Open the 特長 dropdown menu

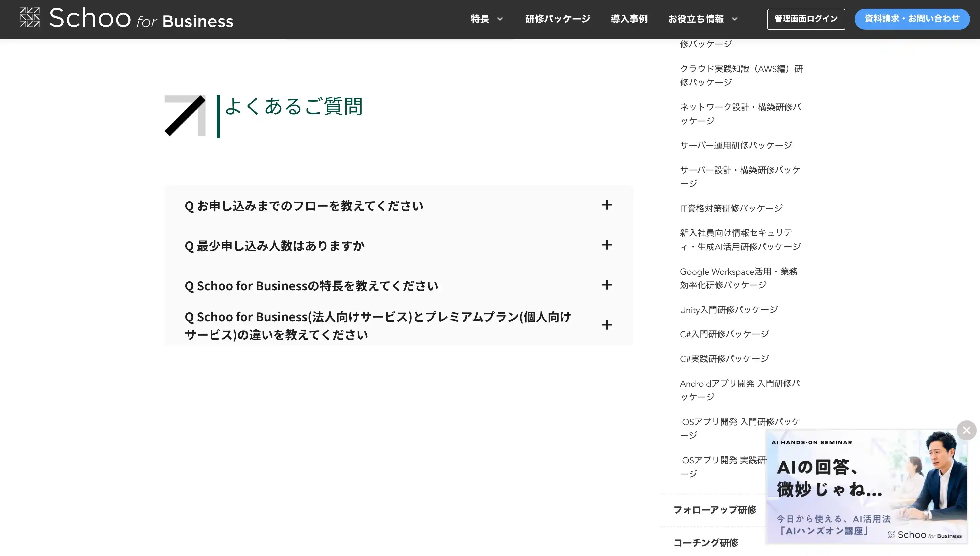(487, 19)
